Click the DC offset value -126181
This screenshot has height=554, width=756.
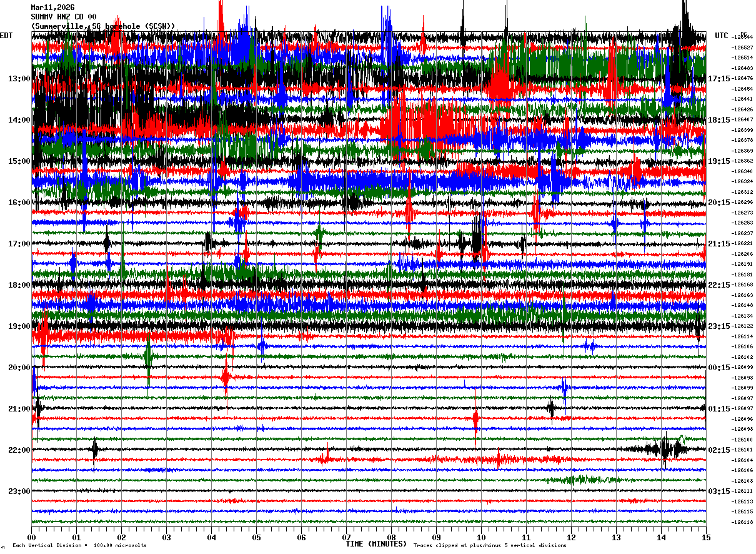742,274
